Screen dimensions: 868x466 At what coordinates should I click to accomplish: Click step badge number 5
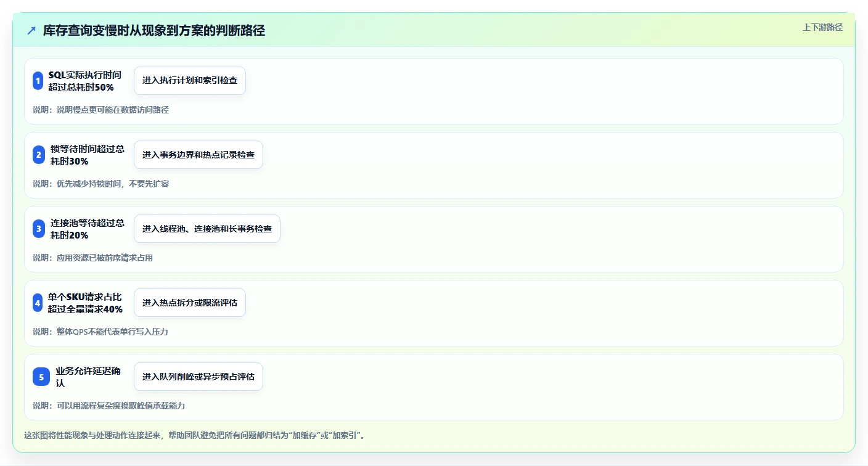tap(41, 377)
